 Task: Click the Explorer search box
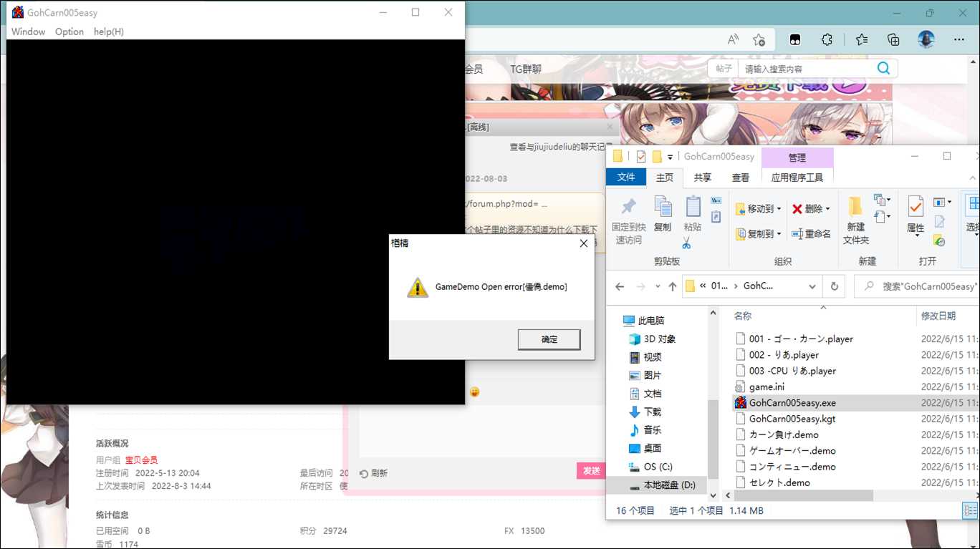[917, 286]
